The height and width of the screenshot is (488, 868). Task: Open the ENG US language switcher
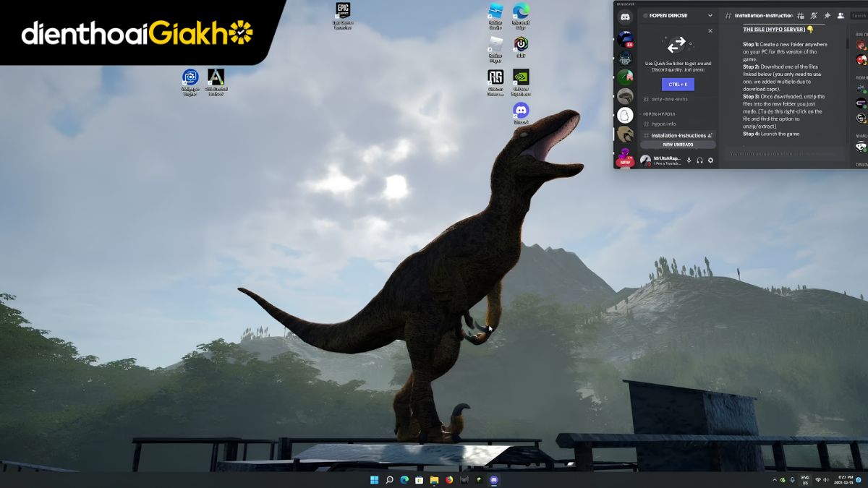(804, 479)
